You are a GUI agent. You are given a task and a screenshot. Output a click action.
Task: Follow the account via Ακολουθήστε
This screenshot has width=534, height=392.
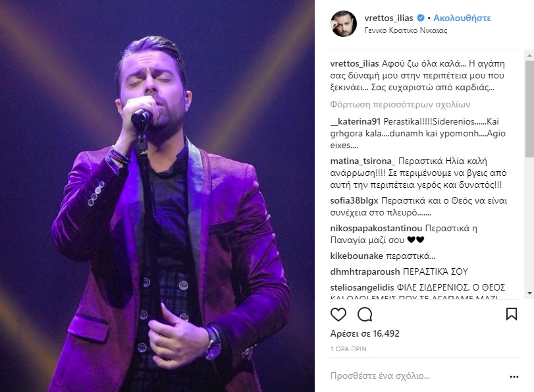pos(462,18)
